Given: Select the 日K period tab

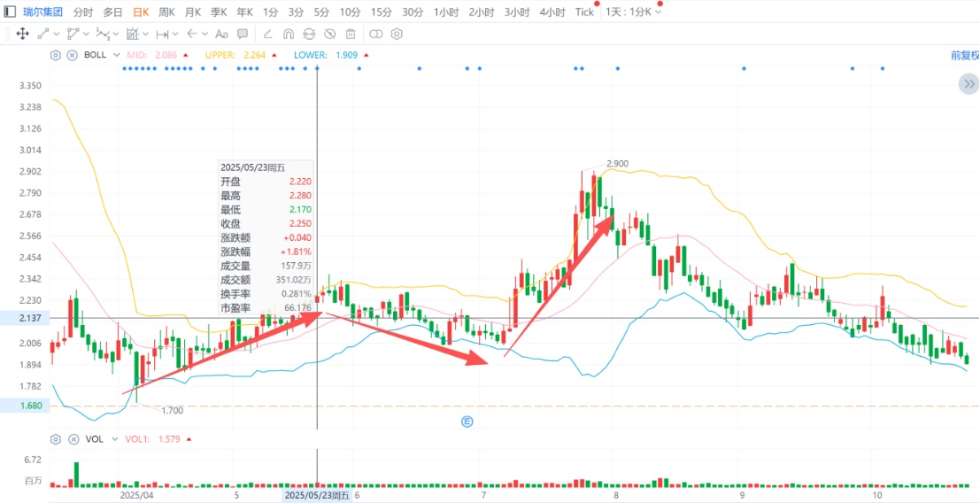Looking at the screenshot, I should point(141,12).
